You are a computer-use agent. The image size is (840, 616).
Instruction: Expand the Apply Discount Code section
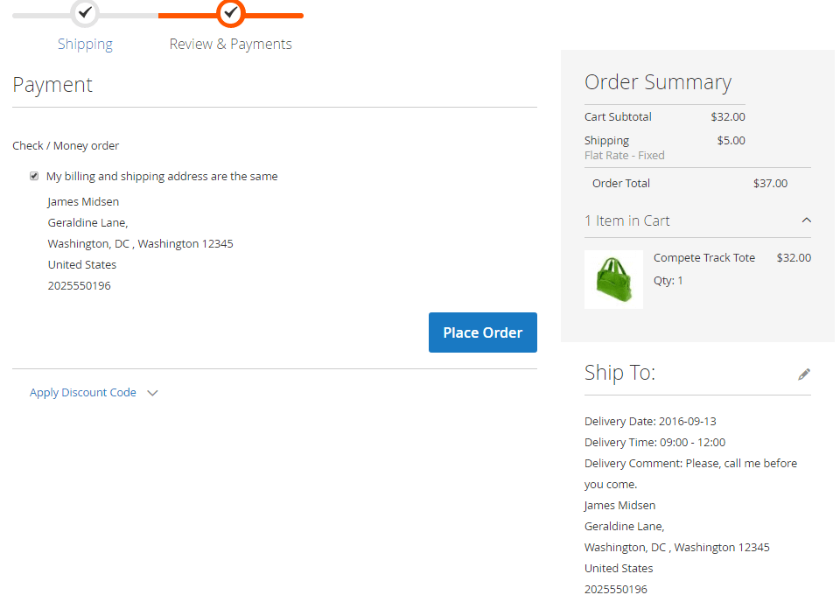pos(82,393)
